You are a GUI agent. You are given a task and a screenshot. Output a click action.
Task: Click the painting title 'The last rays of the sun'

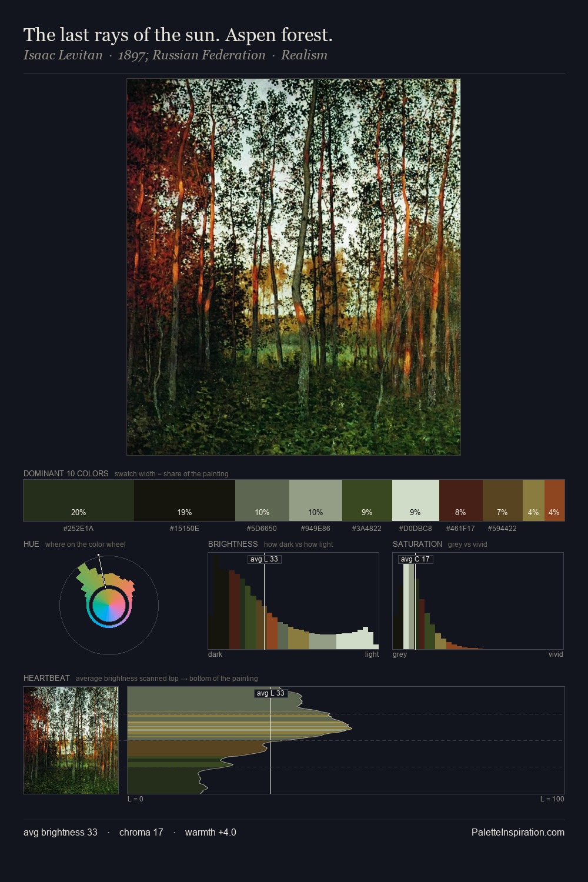[x=178, y=35]
